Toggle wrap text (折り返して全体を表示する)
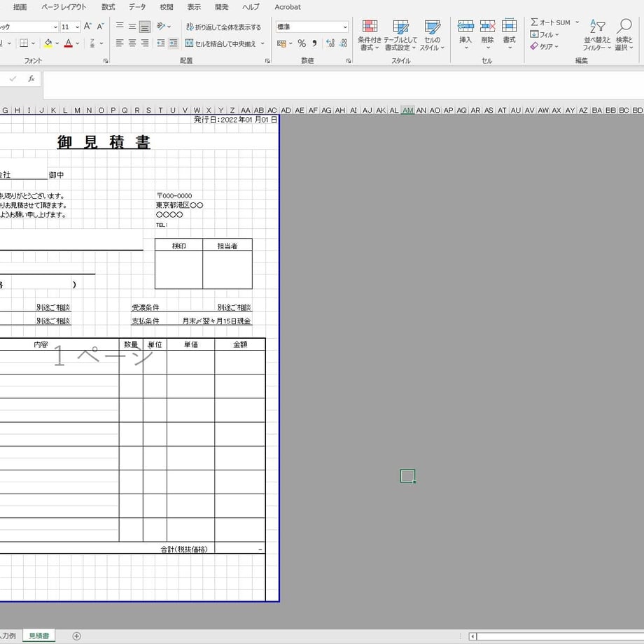 click(224, 27)
